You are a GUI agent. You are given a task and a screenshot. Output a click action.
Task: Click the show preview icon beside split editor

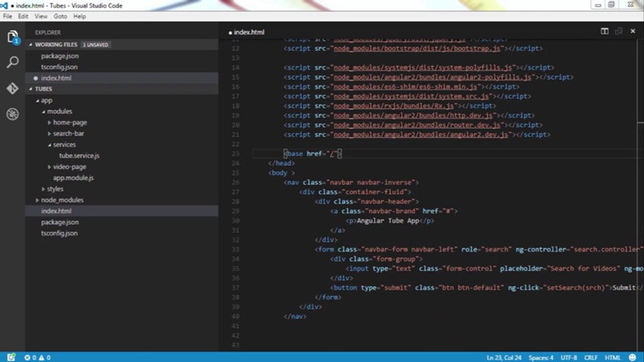[618, 31]
